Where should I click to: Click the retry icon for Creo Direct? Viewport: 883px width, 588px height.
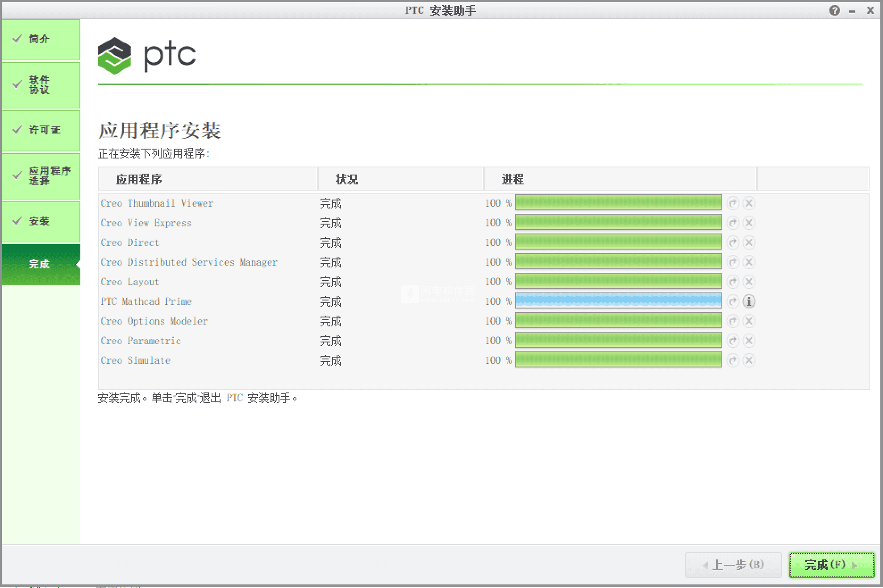pyautogui.click(x=733, y=242)
